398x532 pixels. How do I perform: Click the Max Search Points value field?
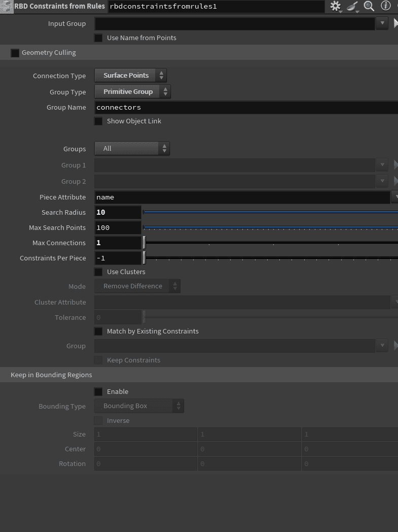[118, 227]
